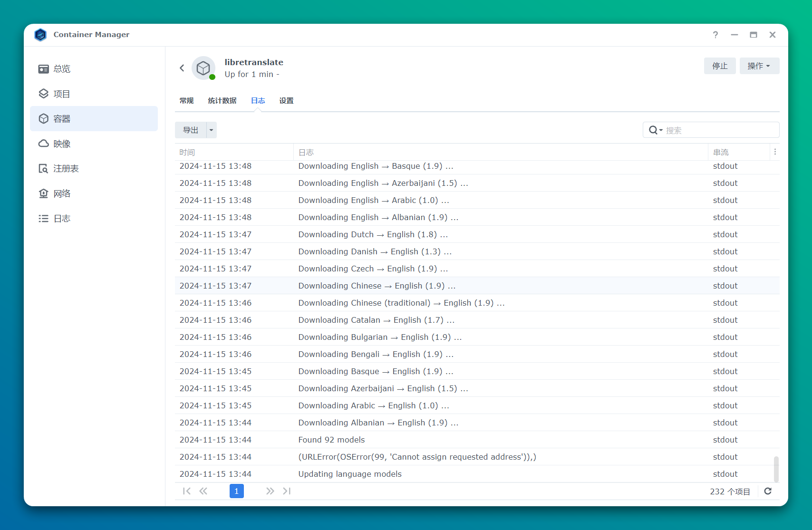Select 'Downloading Danish → English (1.3)' row
The image size is (812, 530).
477,251
